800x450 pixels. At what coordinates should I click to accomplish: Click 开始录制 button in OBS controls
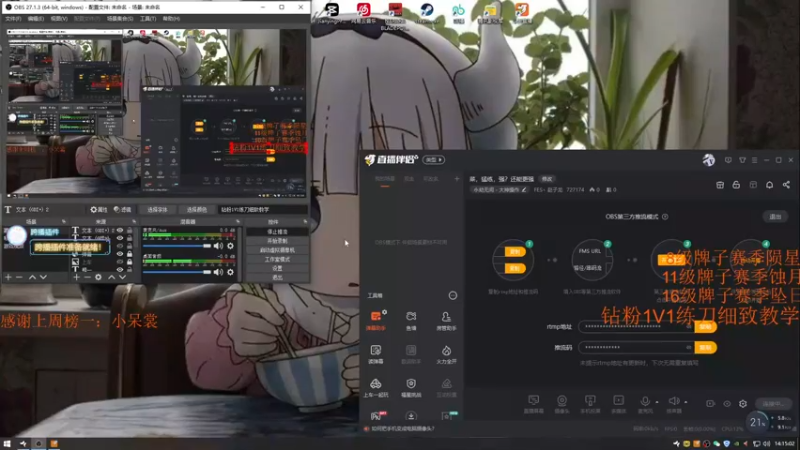[277, 241]
